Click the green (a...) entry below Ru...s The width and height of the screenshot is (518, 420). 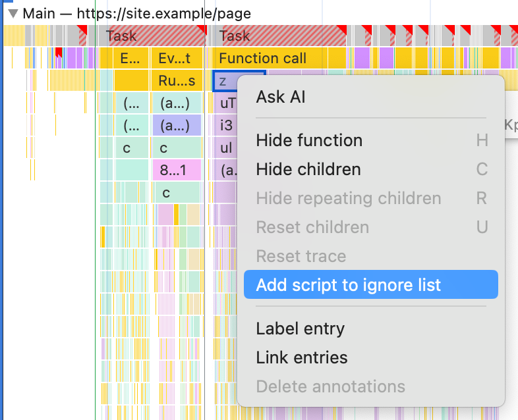pos(175,103)
